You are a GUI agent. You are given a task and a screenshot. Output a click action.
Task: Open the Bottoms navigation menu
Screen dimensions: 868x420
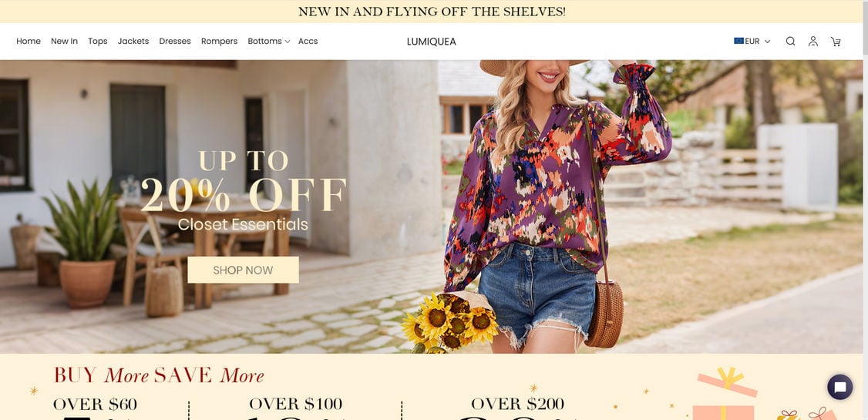pyautogui.click(x=264, y=41)
